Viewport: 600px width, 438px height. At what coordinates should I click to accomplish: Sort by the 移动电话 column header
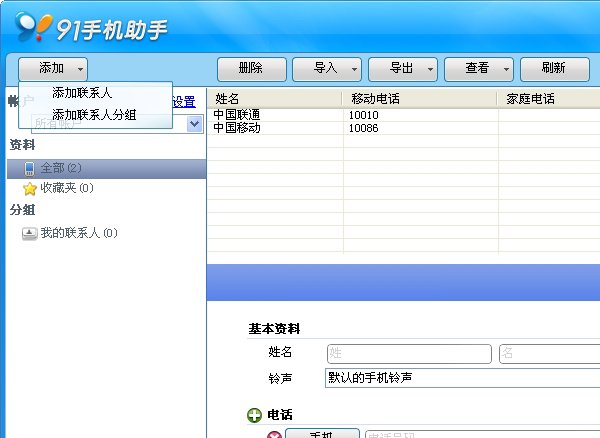click(x=419, y=99)
